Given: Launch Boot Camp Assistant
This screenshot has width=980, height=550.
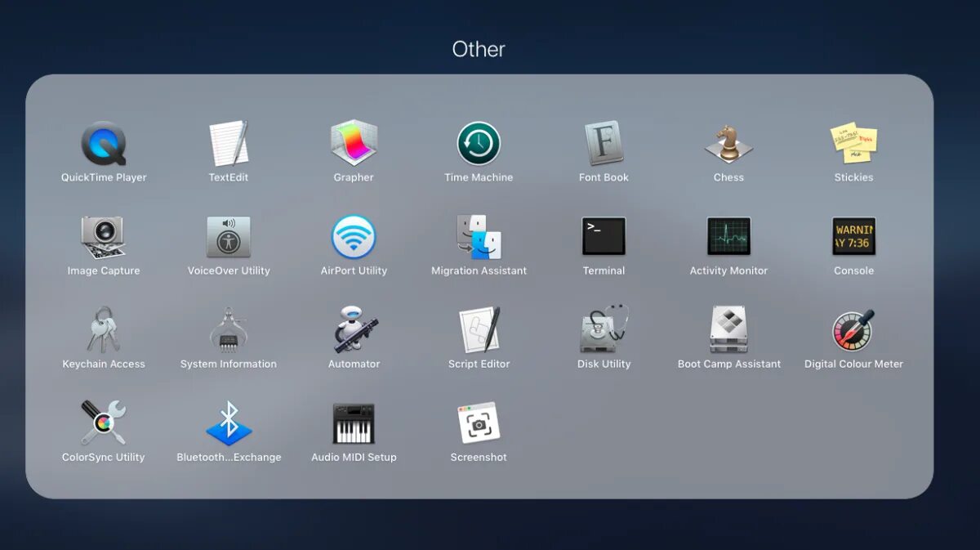Looking at the screenshot, I should click(728, 331).
